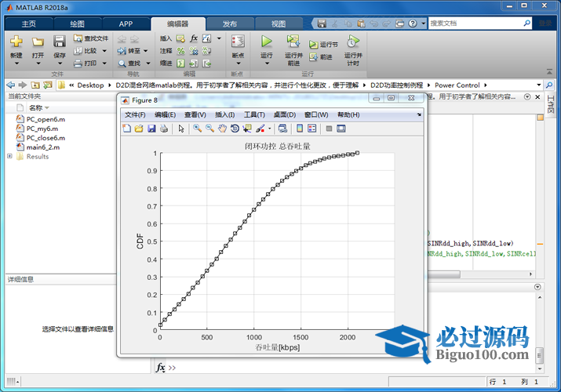Click the Insert Colorbar icon
The image size is (561, 392).
[300, 129]
